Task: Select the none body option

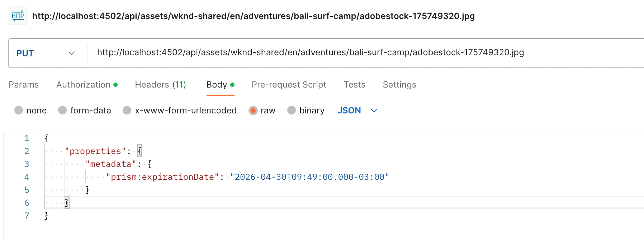Action: click(19, 111)
